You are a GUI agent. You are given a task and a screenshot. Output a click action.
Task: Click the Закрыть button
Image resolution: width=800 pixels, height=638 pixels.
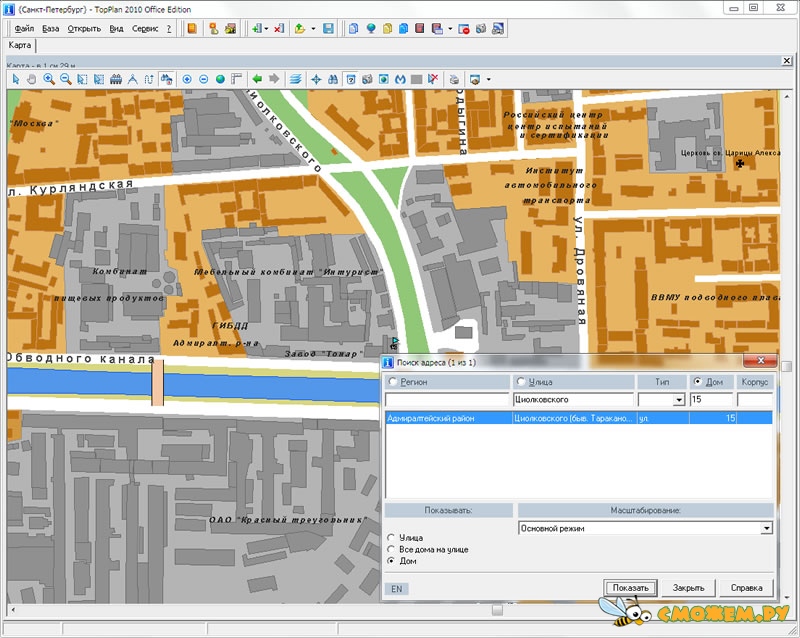point(688,588)
